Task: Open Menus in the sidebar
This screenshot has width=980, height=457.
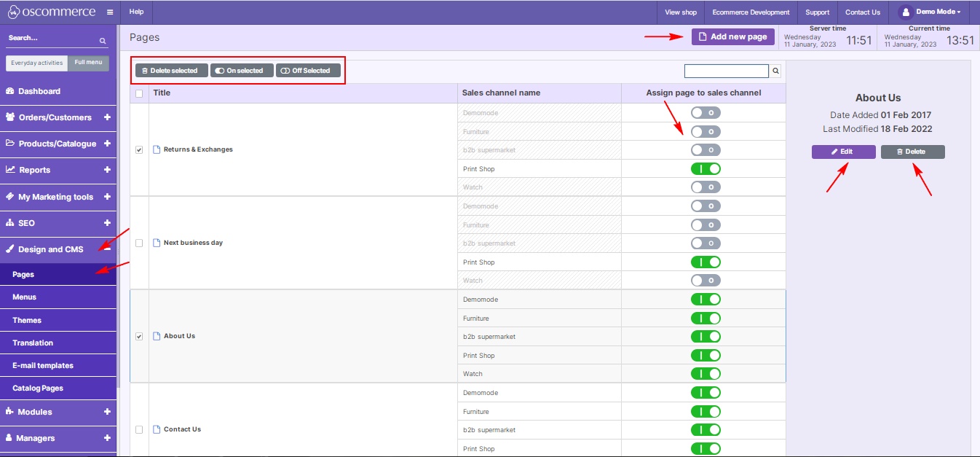Action: pyautogui.click(x=58, y=297)
